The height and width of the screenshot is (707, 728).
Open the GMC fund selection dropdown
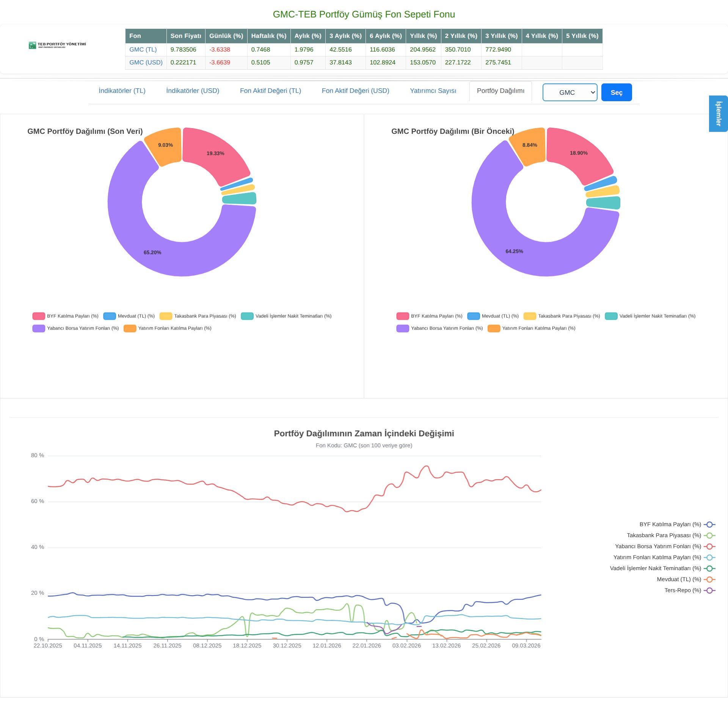coord(570,92)
